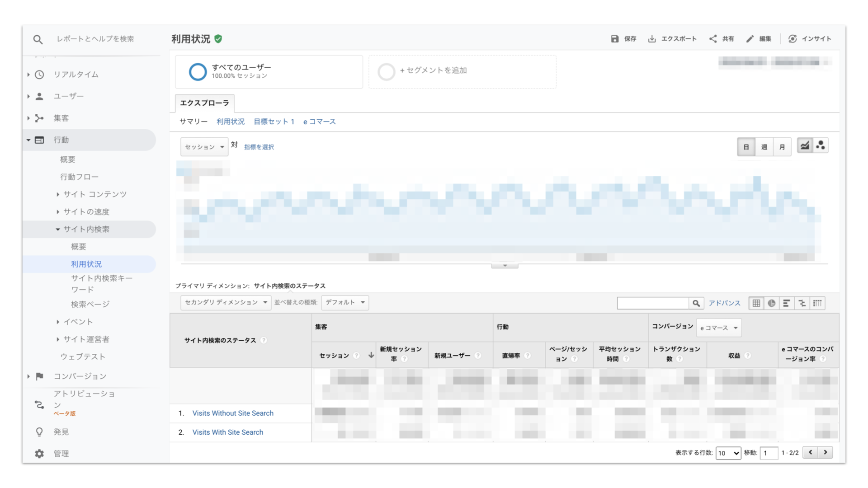Click the table search input field
This screenshot has width=868, height=488.
pos(653,303)
